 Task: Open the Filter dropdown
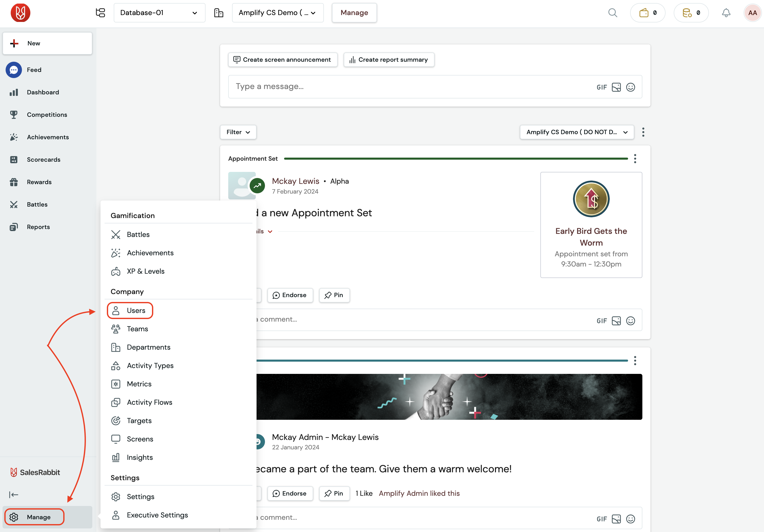(x=238, y=132)
